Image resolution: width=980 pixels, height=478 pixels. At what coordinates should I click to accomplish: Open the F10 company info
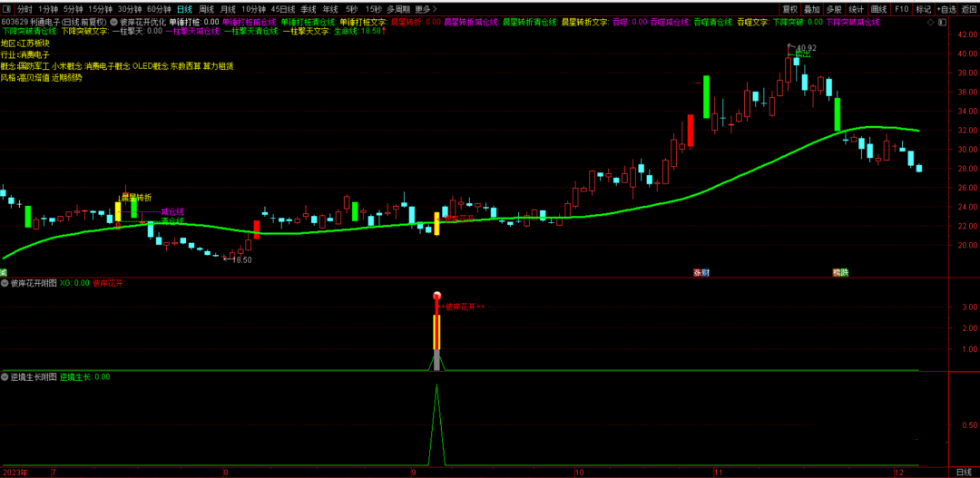[x=901, y=9]
